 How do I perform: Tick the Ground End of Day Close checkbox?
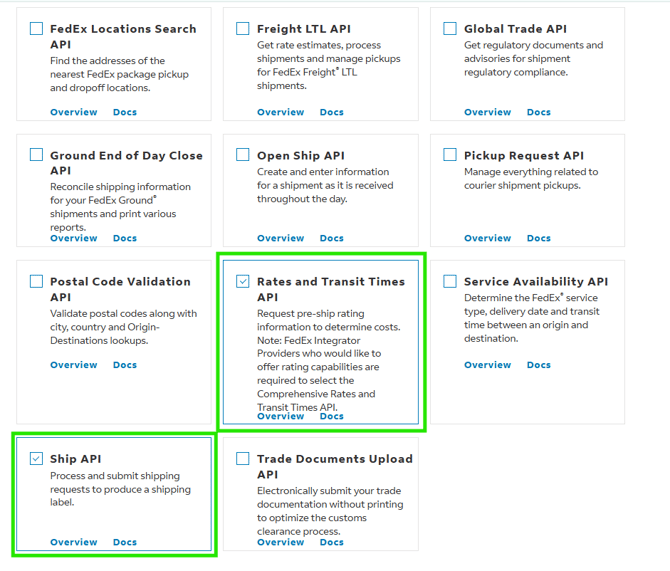click(x=37, y=155)
